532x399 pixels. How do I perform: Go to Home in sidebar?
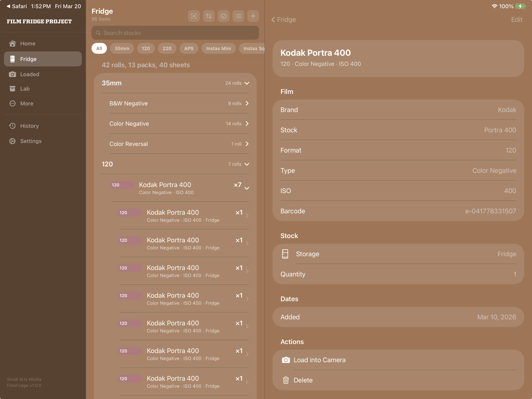[x=27, y=44]
